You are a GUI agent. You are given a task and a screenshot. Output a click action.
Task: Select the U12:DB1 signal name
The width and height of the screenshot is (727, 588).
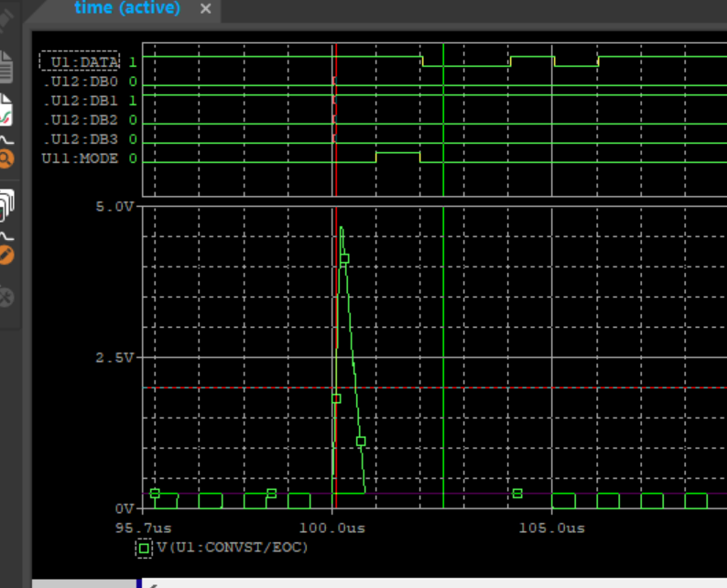(x=82, y=101)
